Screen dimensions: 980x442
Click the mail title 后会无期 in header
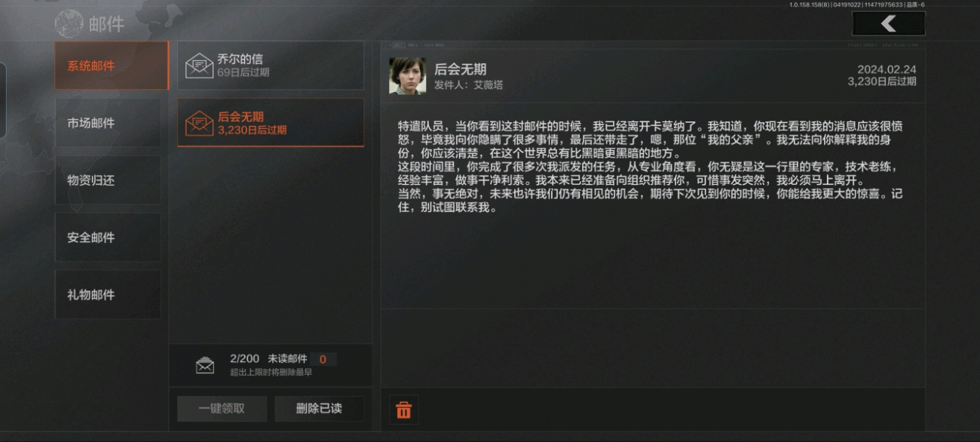click(460, 69)
